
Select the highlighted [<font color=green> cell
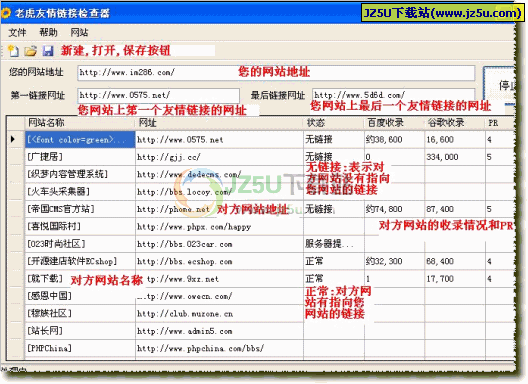(80, 139)
